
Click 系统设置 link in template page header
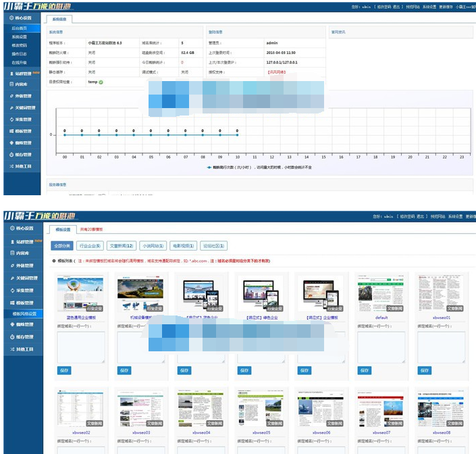pos(455,216)
